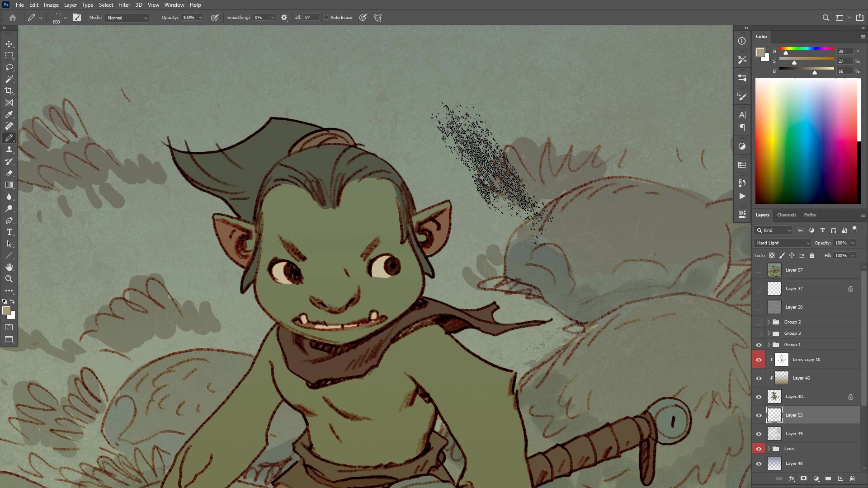Image resolution: width=868 pixels, height=488 pixels.
Task: Switch to the Channels tab
Action: (x=786, y=215)
